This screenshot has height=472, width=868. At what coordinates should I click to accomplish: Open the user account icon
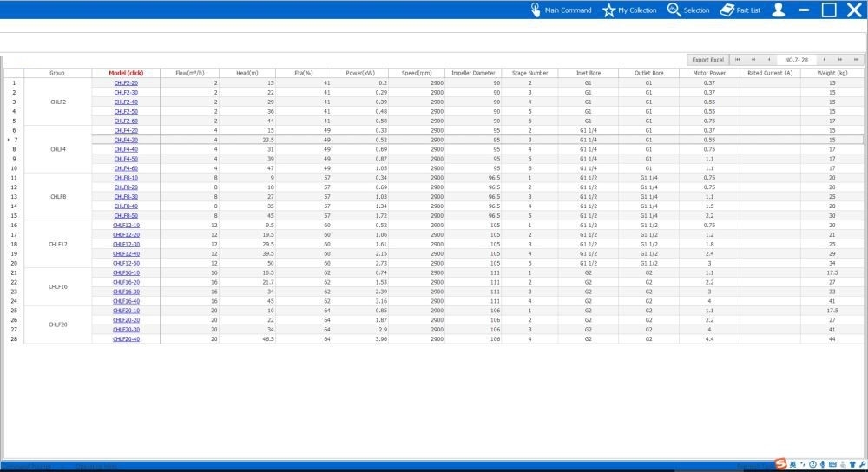(779, 10)
